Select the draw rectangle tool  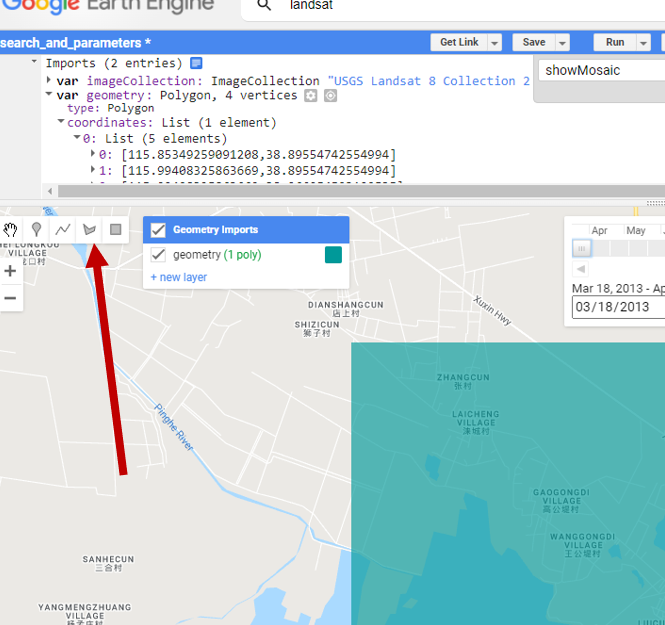point(115,230)
